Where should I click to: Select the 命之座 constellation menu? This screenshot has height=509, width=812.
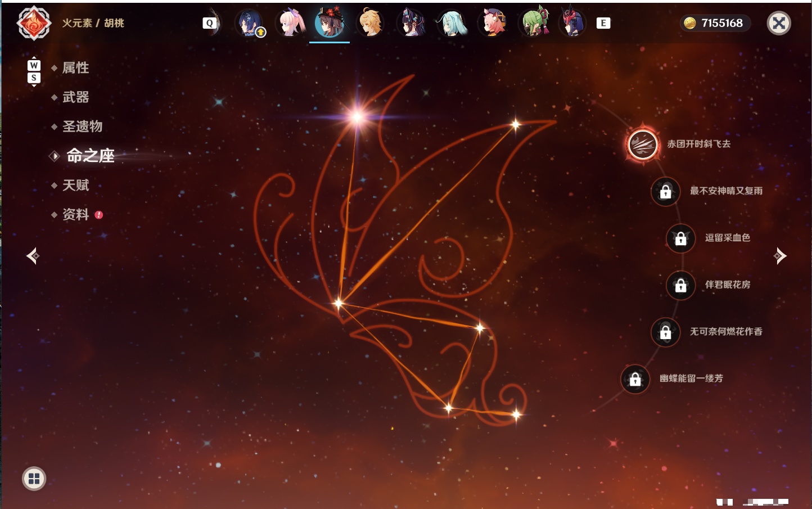click(x=90, y=156)
